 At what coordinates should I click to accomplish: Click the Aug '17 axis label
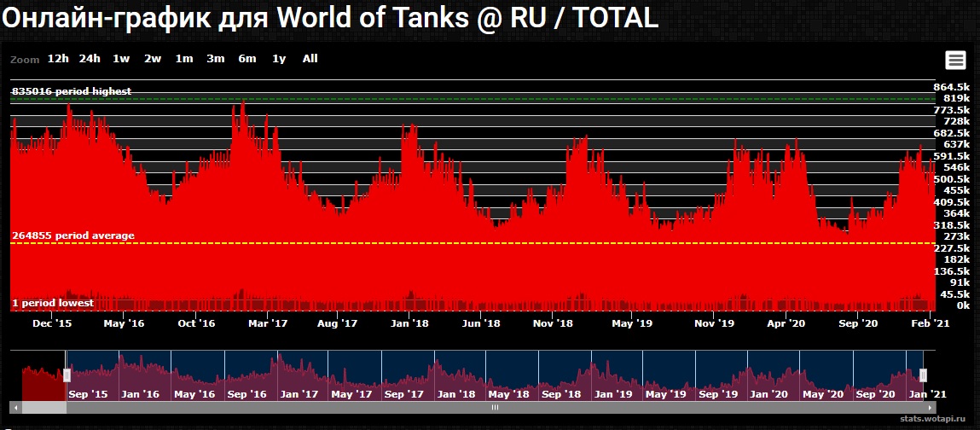337,323
